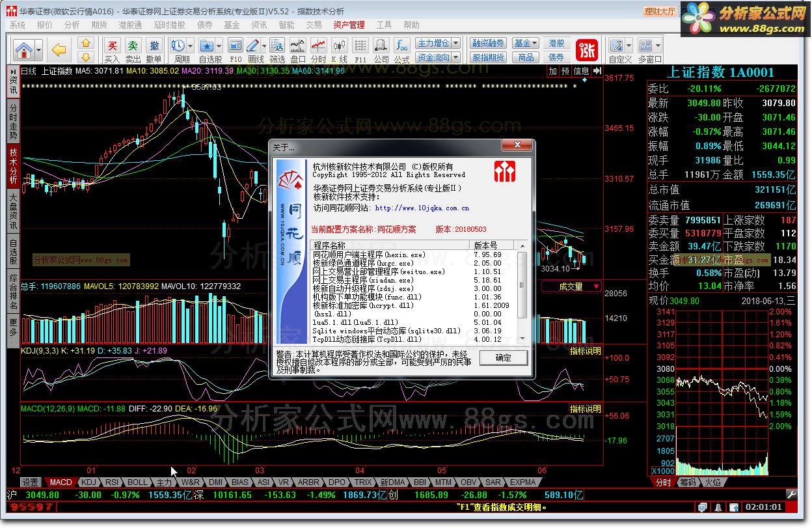Click the 信息 button above the chart
The image size is (812, 528).
tap(581, 71)
